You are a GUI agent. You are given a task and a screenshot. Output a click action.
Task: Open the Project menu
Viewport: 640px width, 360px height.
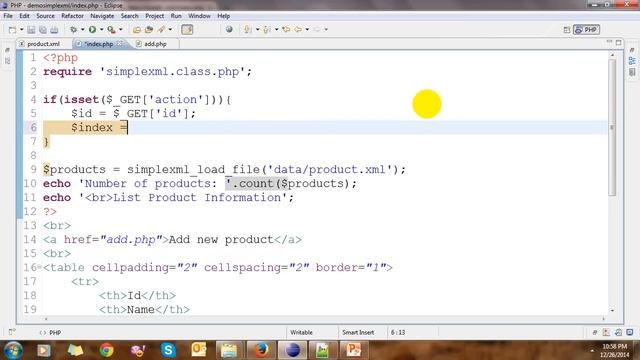click(x=154, y=16)
